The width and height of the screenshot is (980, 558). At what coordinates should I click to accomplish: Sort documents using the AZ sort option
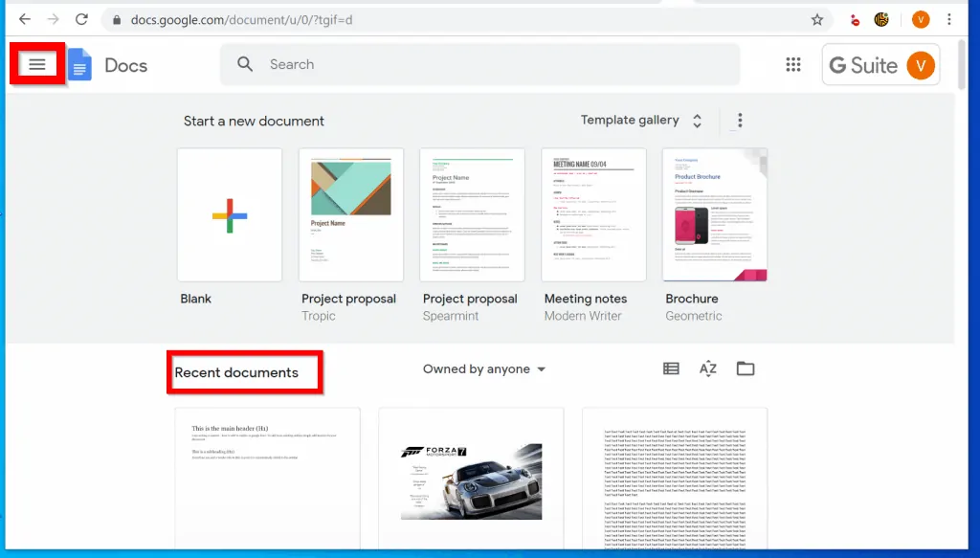tap(708, 368)
